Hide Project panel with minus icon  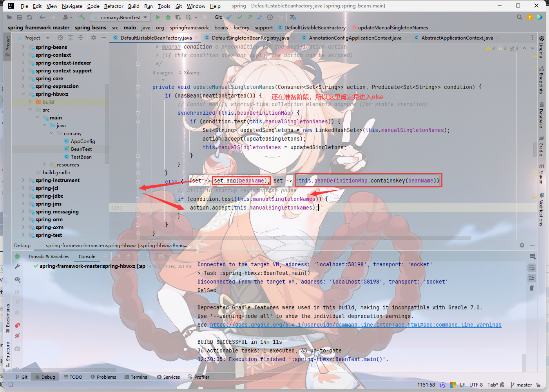[104, 38]
